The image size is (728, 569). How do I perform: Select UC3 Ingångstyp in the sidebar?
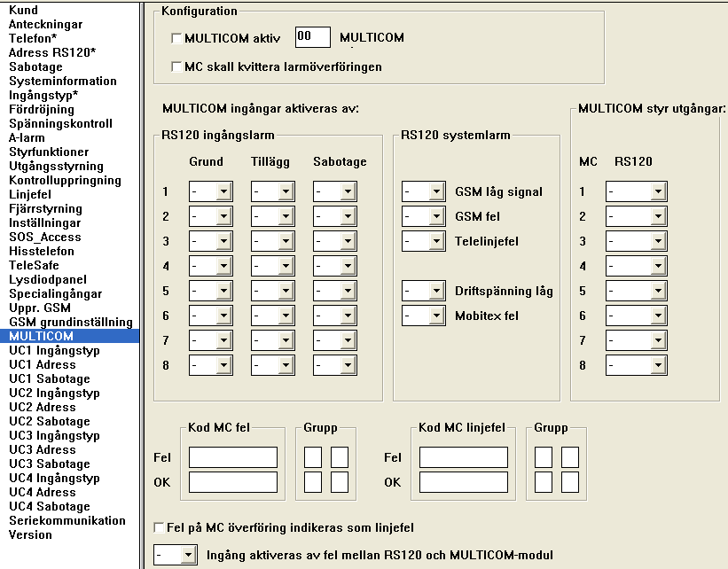click(x=54, y=435)
